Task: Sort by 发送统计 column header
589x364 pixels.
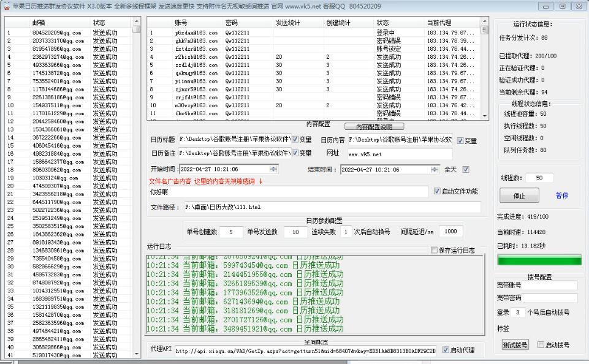Action: [x=287, y=22]
